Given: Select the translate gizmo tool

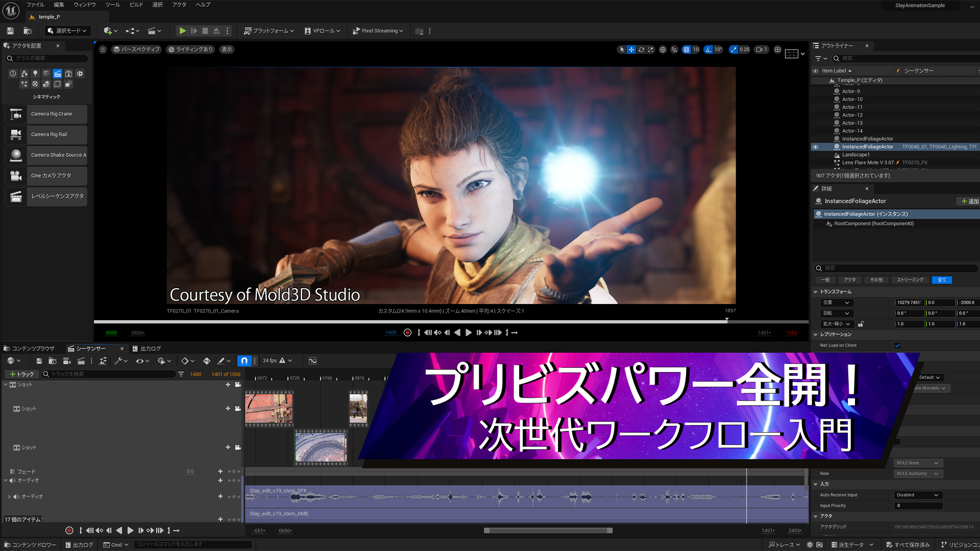Looking at the screenshot, I should [x=631, y=49].
